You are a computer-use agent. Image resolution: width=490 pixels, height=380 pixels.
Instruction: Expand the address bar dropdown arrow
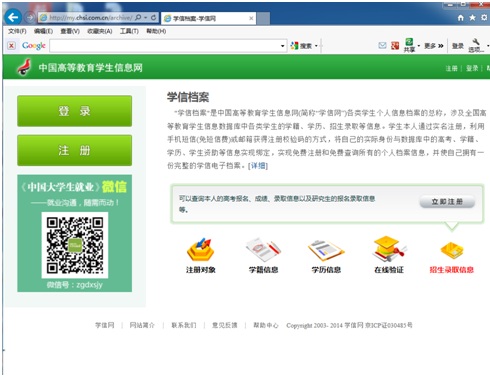tap(146, 17)
